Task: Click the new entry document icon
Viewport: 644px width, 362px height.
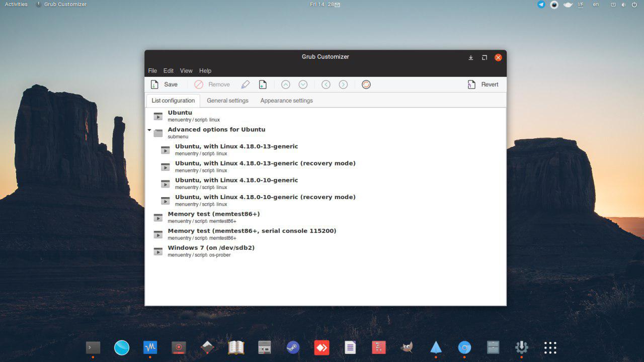Action: point(263,84)
